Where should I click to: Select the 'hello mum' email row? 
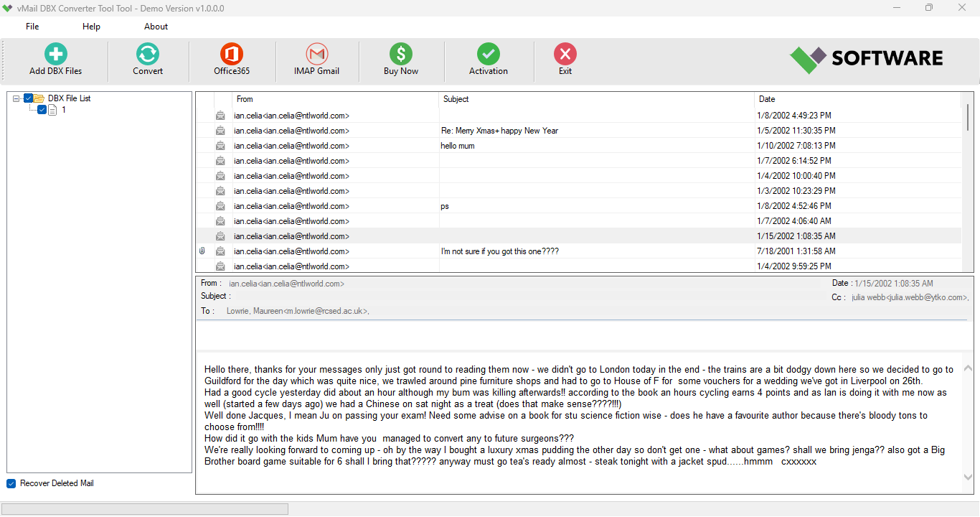[458, 146]
